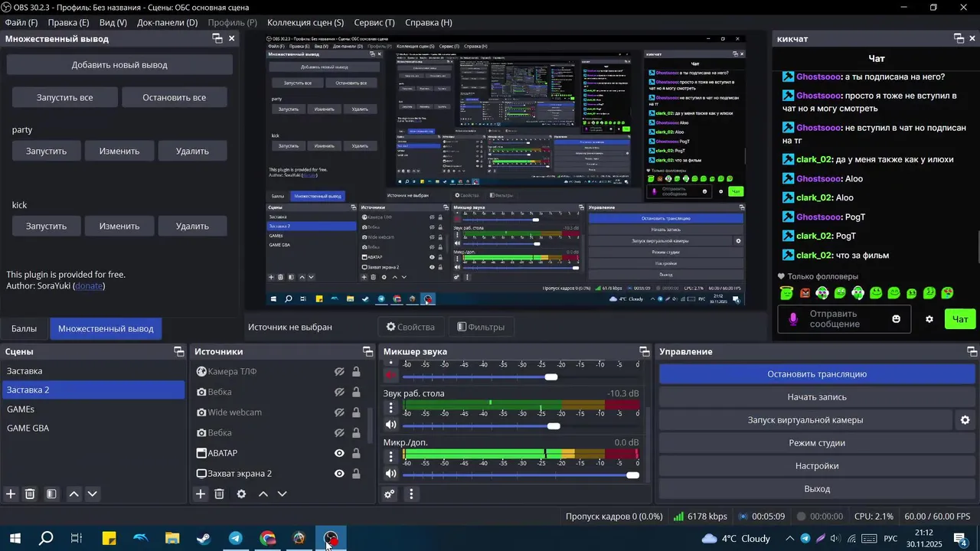The image size is (980, 551).
Task: Add a new scene with the plus icon
Action: 11,494
